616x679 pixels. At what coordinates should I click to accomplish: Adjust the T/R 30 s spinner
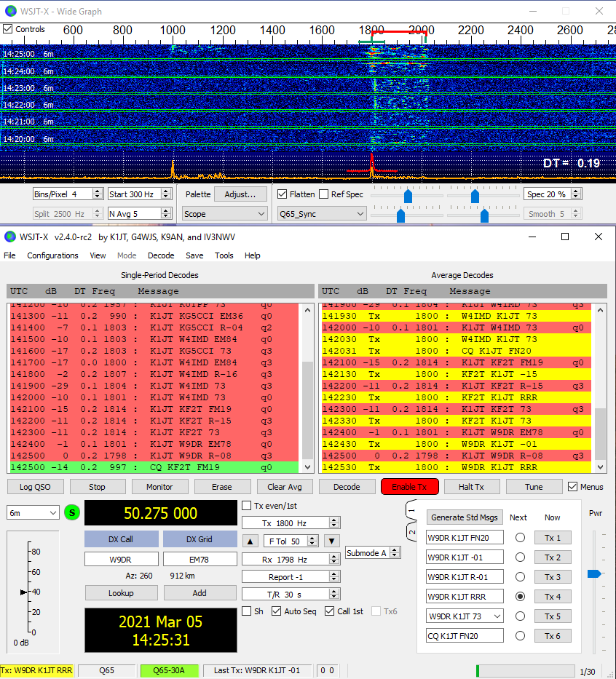(x=333, y=594)
